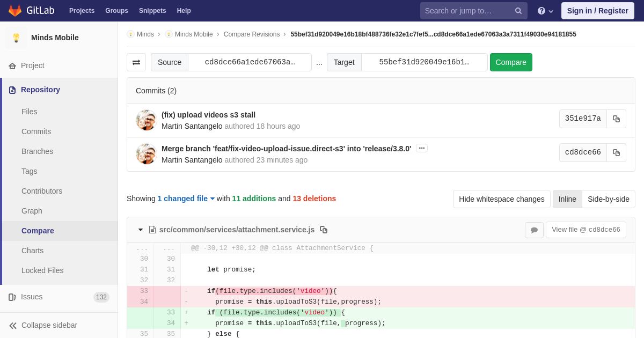Click the GitLab fox logo
Viewport: 644px width, 338px height.
pyautogui.click(x=15, y=11)
